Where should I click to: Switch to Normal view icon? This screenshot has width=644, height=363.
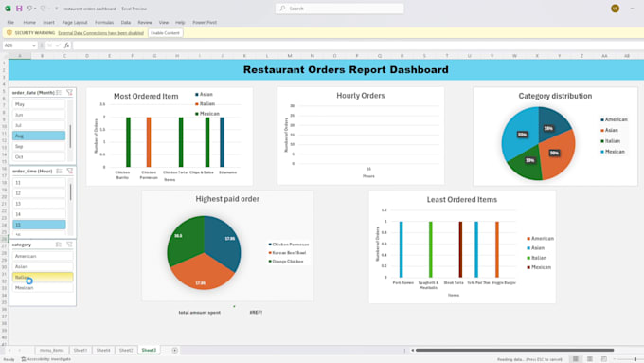[576, 359]
